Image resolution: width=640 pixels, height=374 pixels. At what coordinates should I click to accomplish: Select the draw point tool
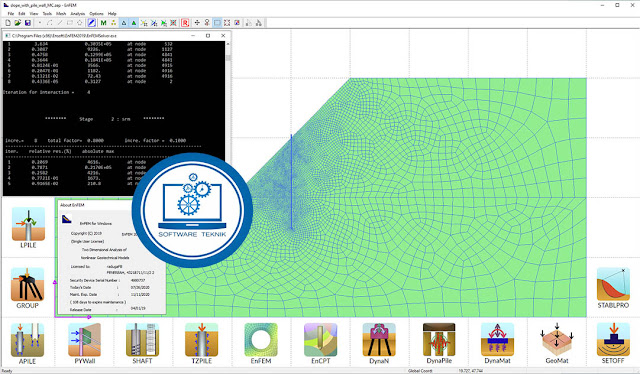point(40,23)
